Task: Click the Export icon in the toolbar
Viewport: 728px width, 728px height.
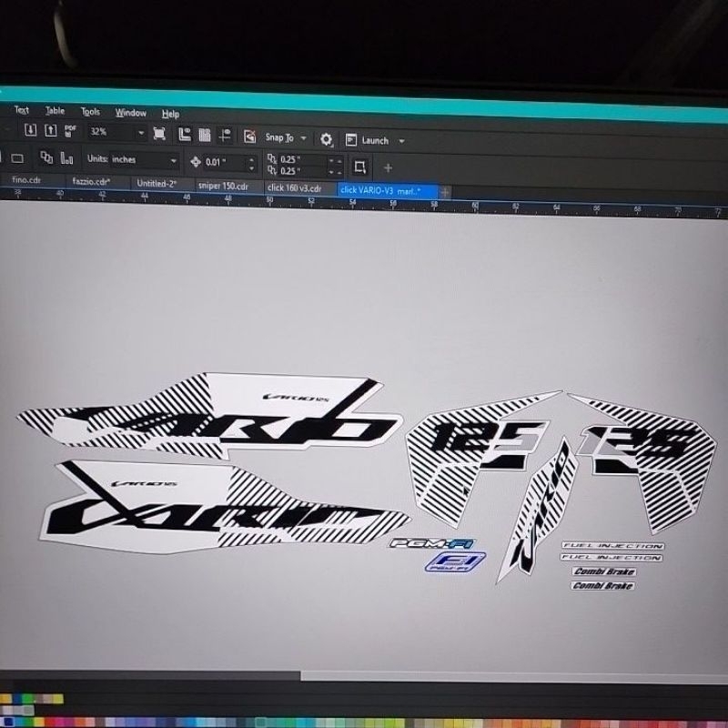Action: [50, 131]
